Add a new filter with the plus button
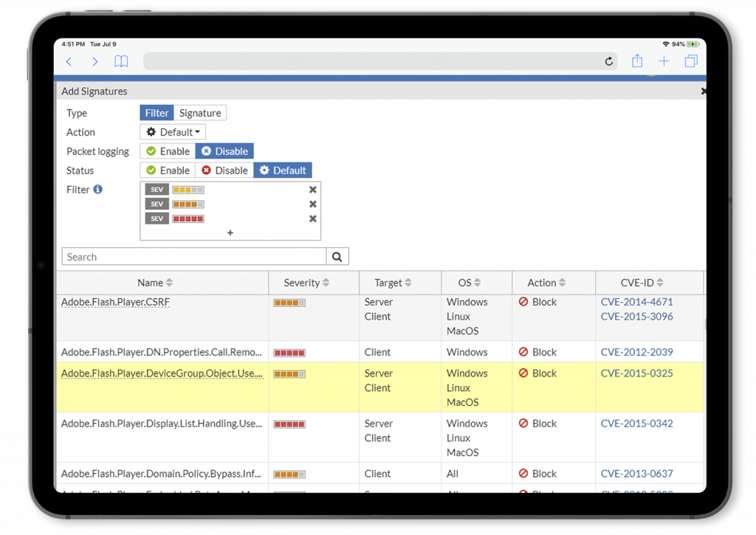The height and width of the screenshot is (535, 756). pyautogui.click(x=230, y=232)
